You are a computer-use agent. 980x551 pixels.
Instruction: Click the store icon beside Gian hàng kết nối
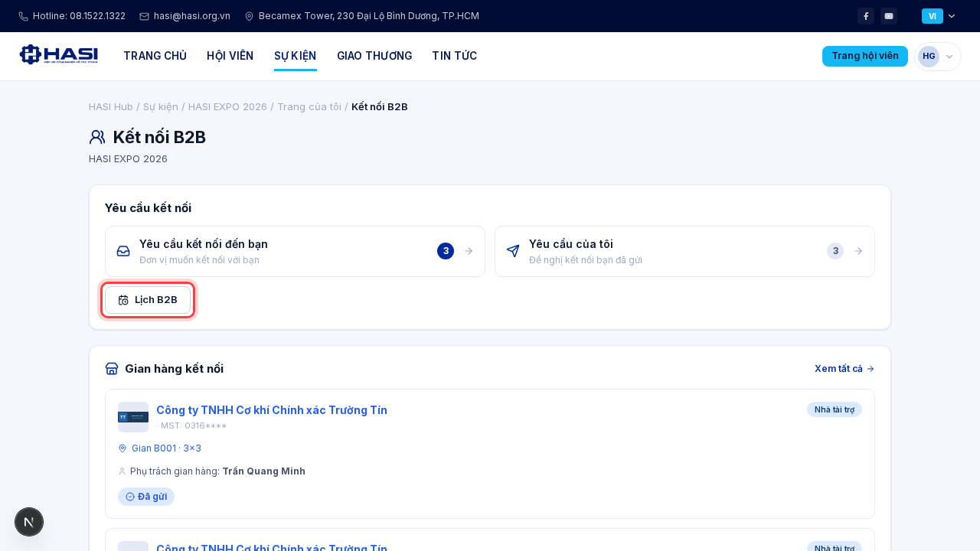[x=112, y=369]
